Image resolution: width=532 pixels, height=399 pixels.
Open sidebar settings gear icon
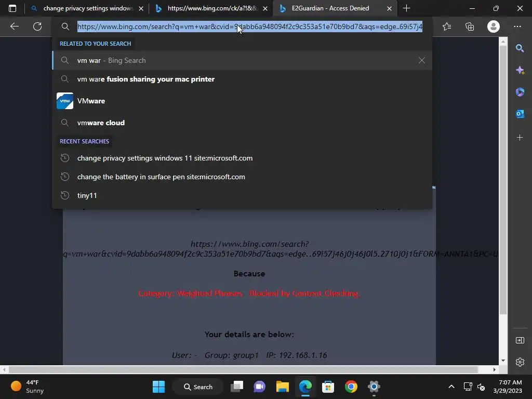click(x=520, y=362)
